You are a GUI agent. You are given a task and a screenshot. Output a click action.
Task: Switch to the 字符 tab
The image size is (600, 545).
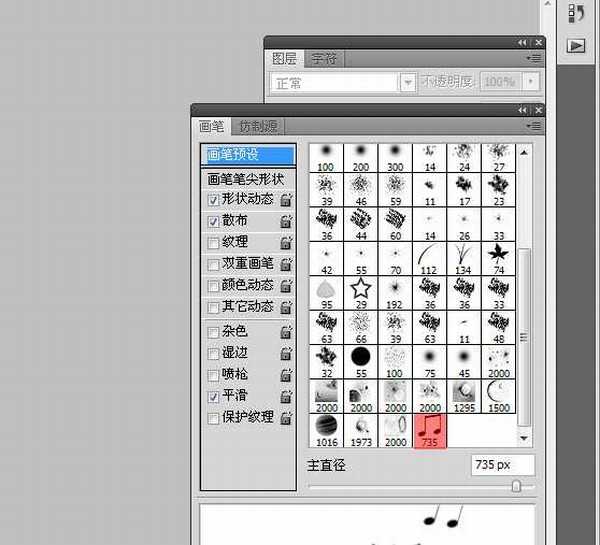click(323, 59)
